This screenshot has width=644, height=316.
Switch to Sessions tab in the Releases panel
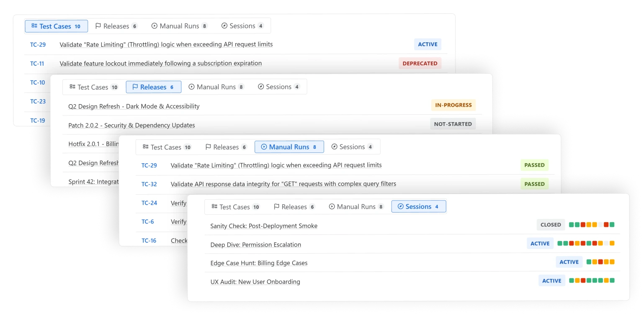pyautogui.click(x=278, y=87)
